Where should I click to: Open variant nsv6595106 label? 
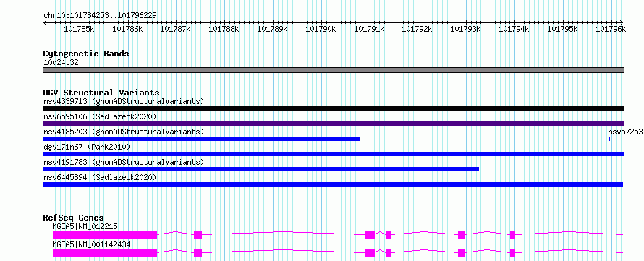(x=100, y=116)
